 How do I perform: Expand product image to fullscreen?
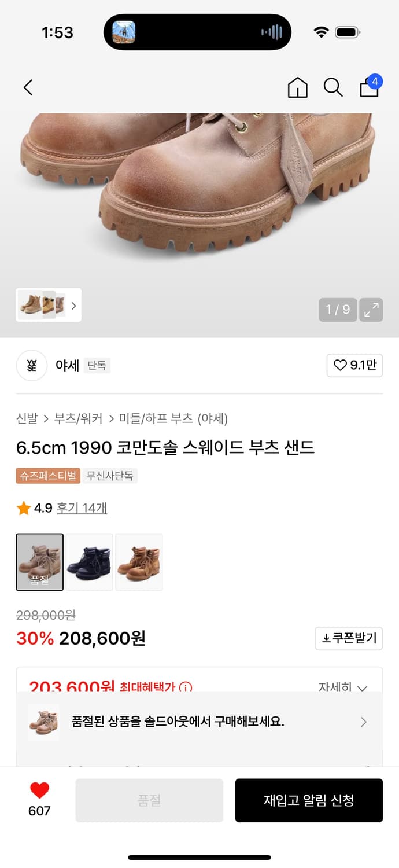click(371, 310)
